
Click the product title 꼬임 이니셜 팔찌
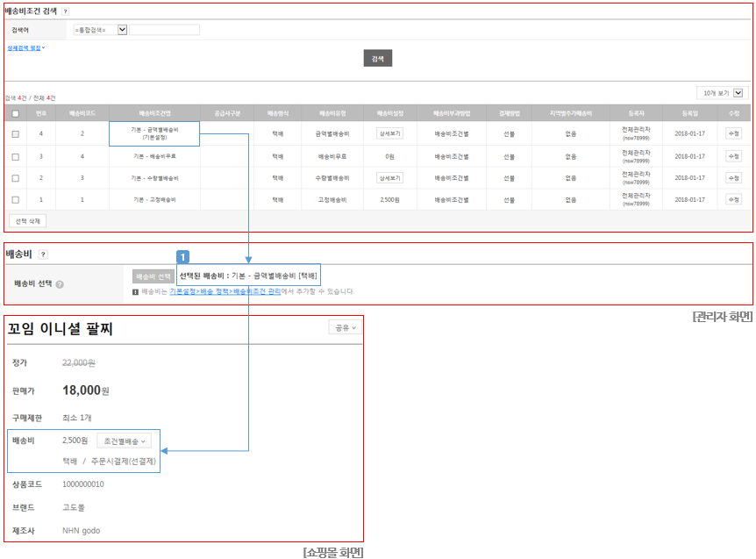tap(60, 329)
